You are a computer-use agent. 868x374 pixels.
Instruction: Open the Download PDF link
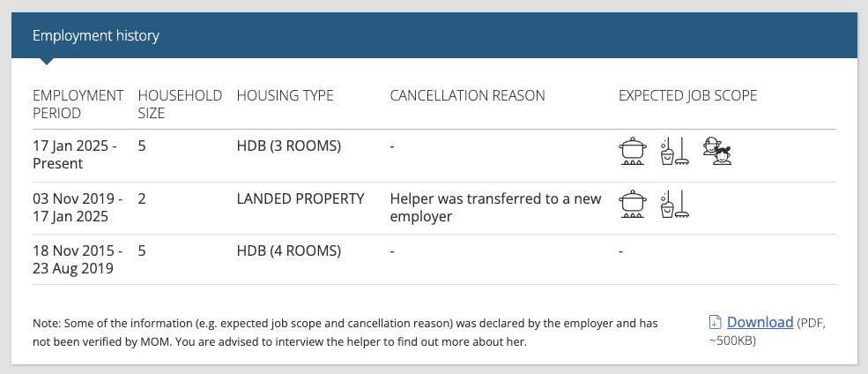pyautogui.click(x=760, y=322)
